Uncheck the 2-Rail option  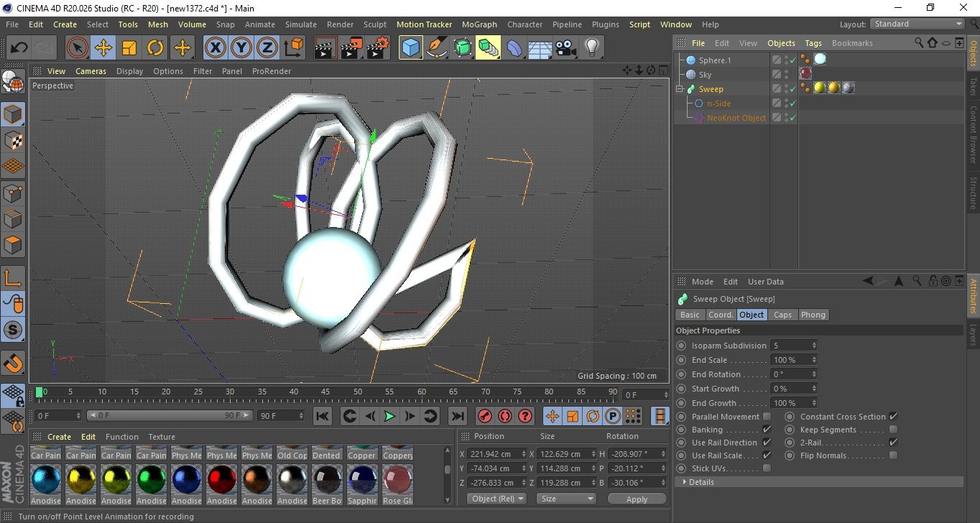[893, 443]
